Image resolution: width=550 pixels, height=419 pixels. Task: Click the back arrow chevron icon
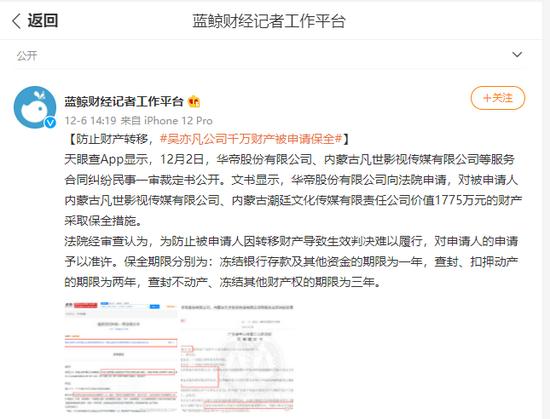coord(16,21)
